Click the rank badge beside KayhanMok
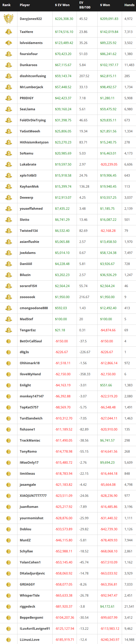 tap(8, 186)
